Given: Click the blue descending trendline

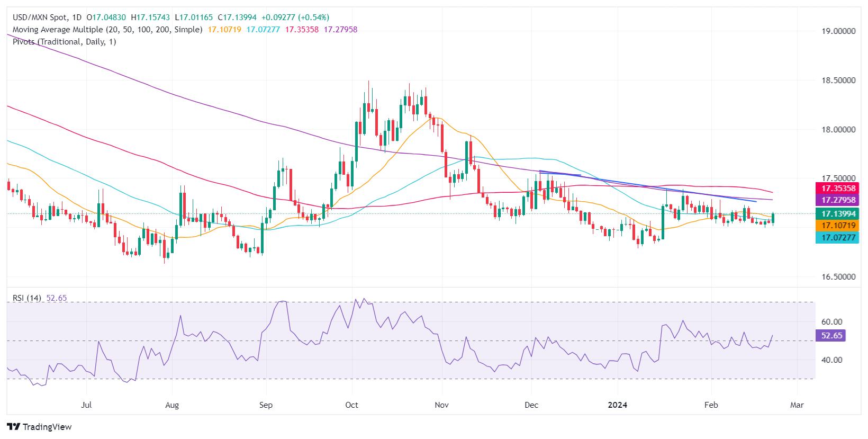Looking at the screenshot, I should [647, 186].
